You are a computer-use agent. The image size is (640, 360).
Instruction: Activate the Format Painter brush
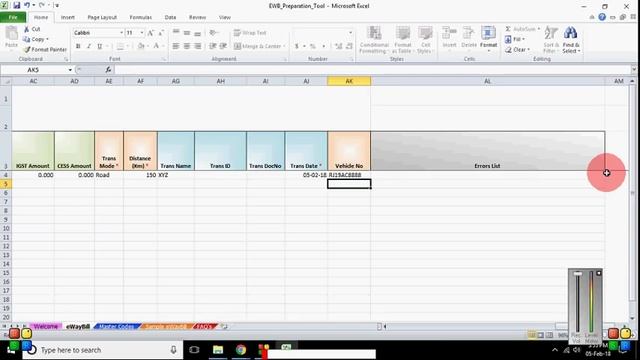45,49
